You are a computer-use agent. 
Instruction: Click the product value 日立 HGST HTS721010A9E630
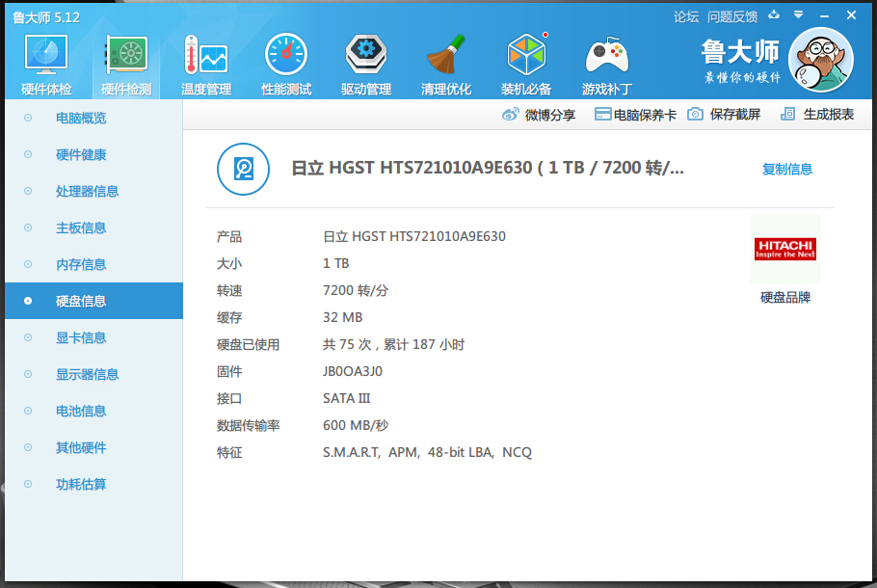413,237
